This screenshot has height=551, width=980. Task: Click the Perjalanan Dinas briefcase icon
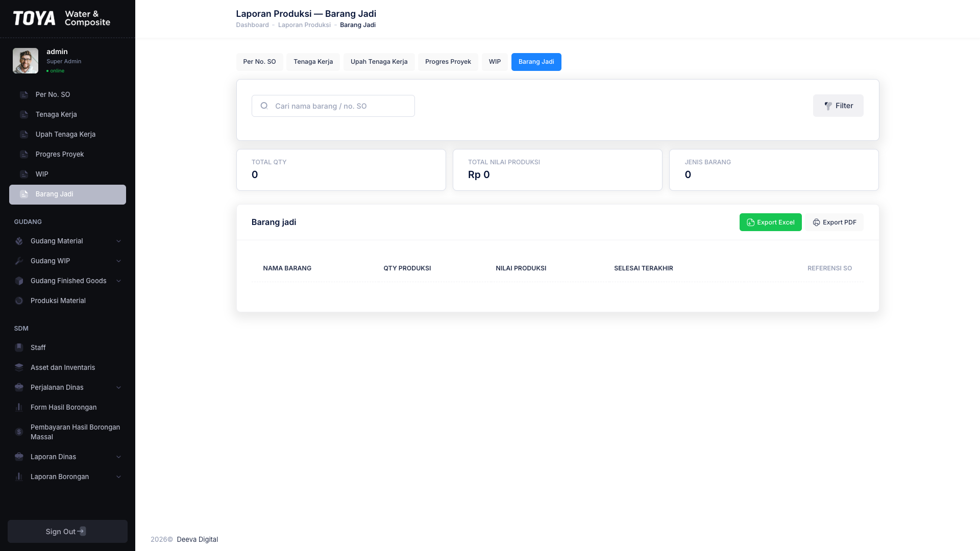tap(19, 388)
